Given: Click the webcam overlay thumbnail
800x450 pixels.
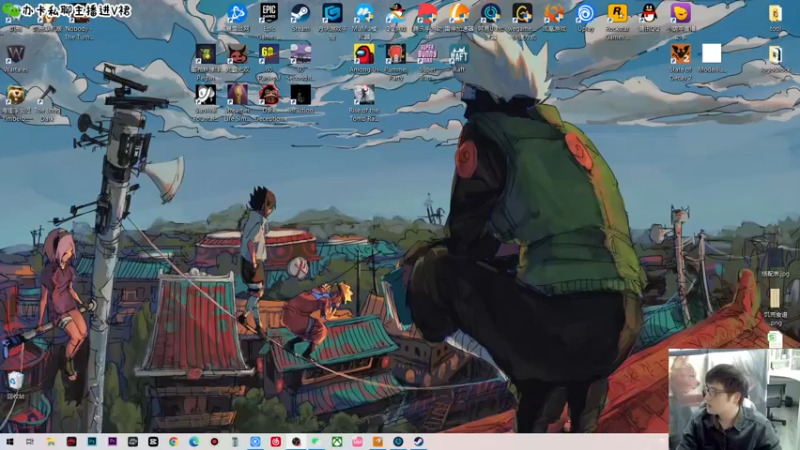Looking at the screenshot, I should [734, 399].
